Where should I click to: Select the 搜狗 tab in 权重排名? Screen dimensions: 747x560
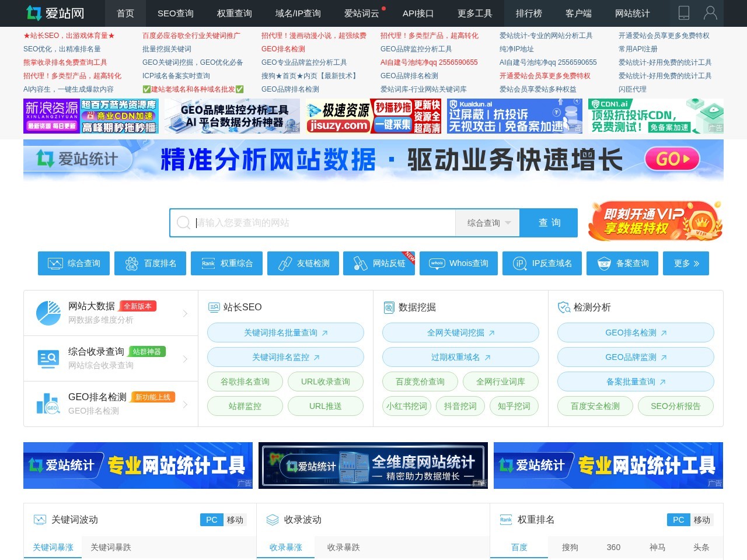pos(570,547)
